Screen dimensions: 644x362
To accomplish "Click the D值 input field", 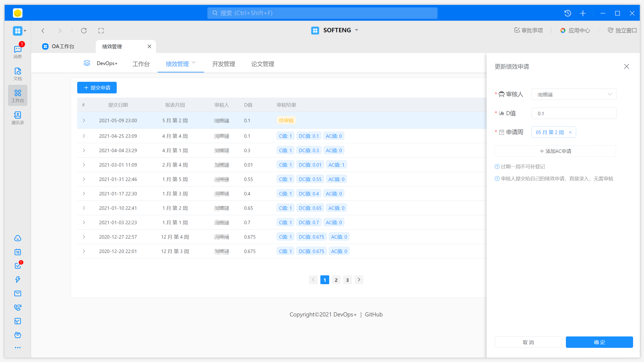I will [x=574, y=113].
